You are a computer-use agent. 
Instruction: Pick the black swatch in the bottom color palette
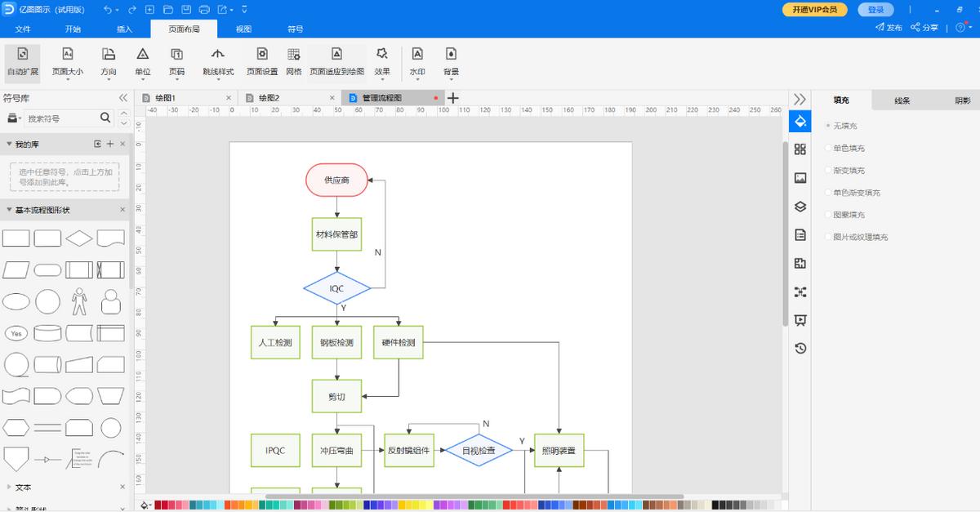[715, 505]
